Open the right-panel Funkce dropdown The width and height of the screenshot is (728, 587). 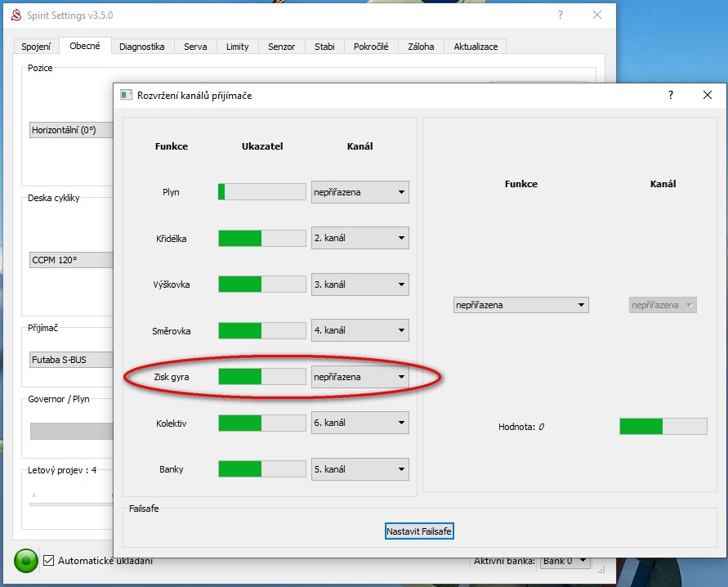tap(520, 305)
